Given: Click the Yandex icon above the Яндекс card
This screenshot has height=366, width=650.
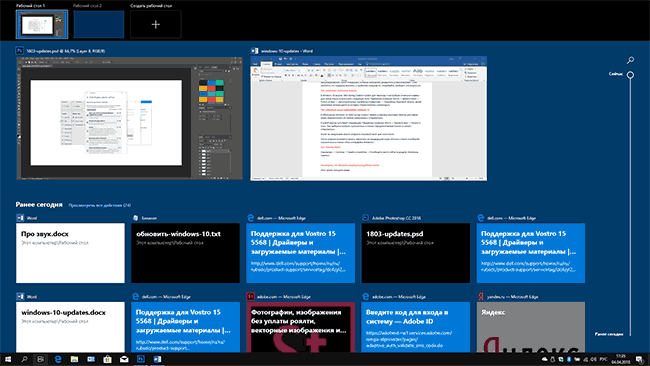Looking at the screenshot, I should click(x=481, y=296).
